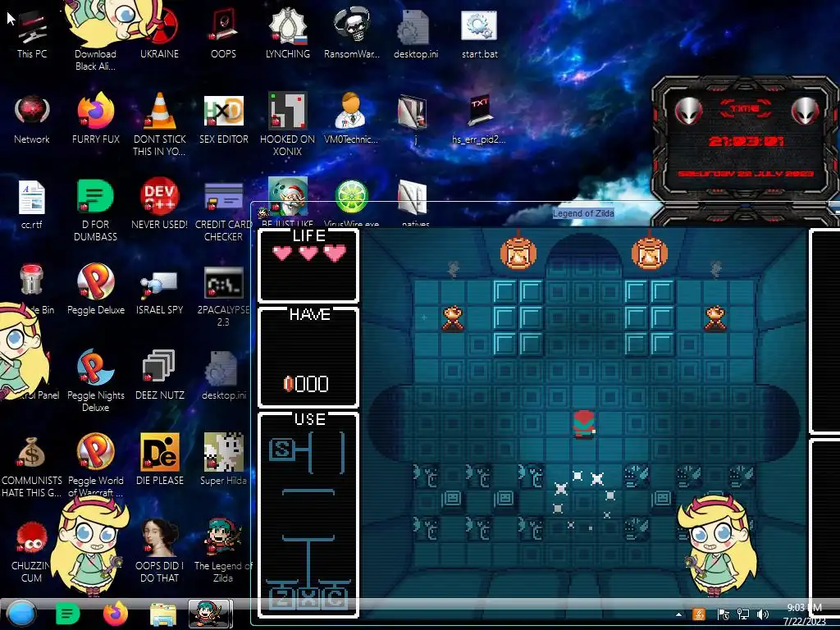Select the folder icon named j
The image size is (840, 630).
pyautogui.click(x=413, y=112)
